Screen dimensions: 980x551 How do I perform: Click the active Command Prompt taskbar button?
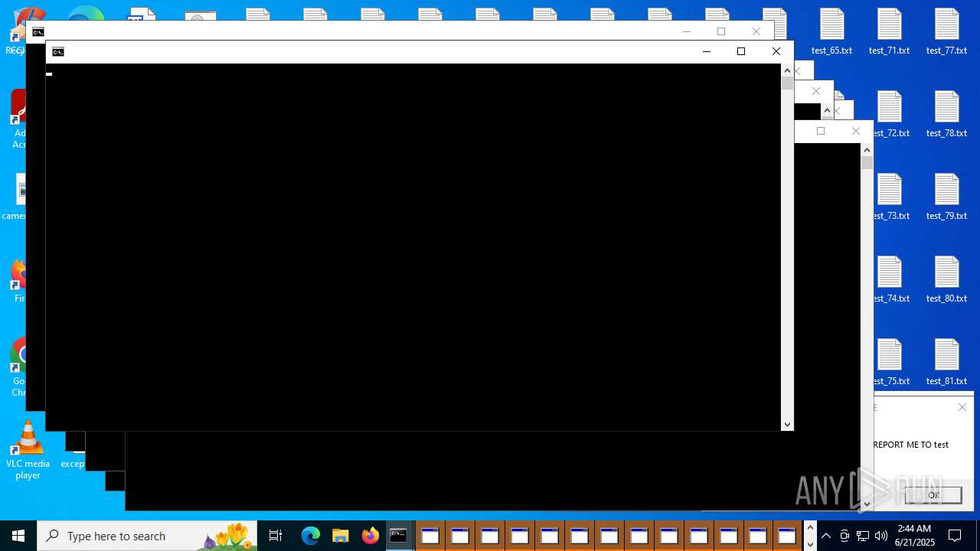[x=399, y=536]
